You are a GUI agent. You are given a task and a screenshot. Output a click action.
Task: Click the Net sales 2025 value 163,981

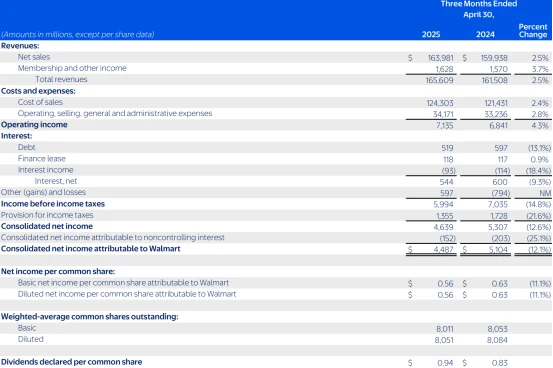(440, 58)
